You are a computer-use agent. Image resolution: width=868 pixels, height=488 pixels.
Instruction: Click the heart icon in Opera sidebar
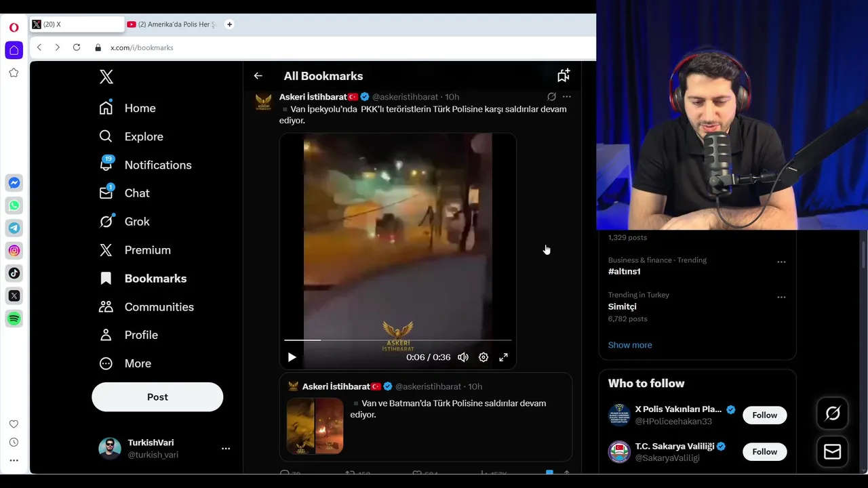coord(14,424)
